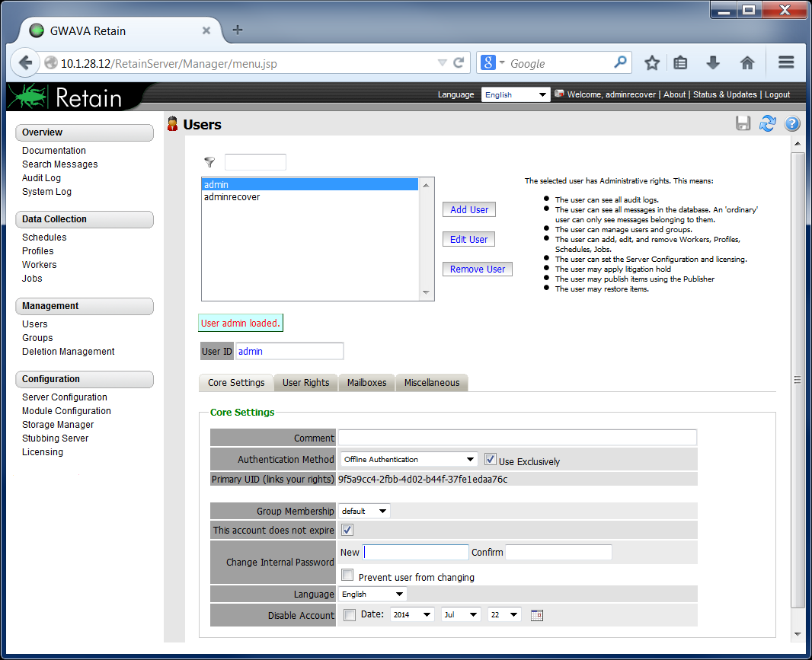Refresh the Users page with the arrows icon
Image resolution: width=812 pixels, height=660 pixels.
pos(768,123)
